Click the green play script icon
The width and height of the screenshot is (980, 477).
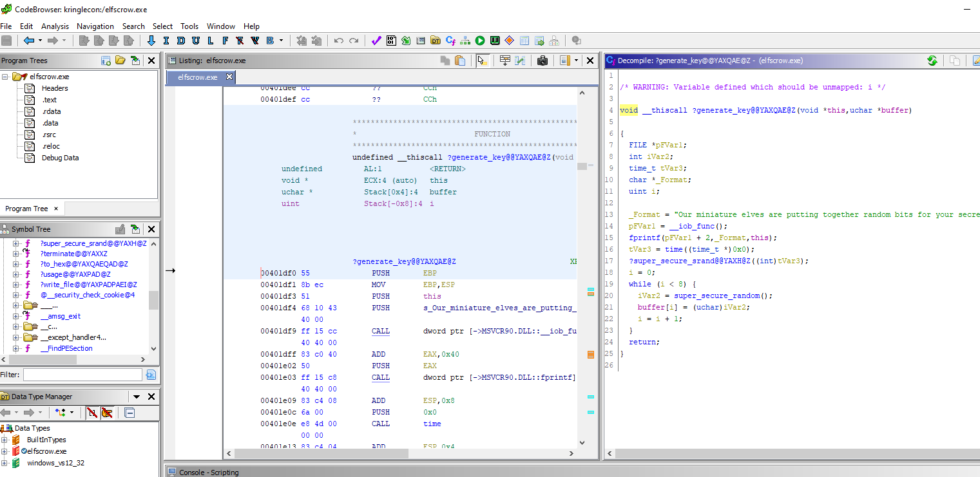pyautogui.click(x=480, y=41)
